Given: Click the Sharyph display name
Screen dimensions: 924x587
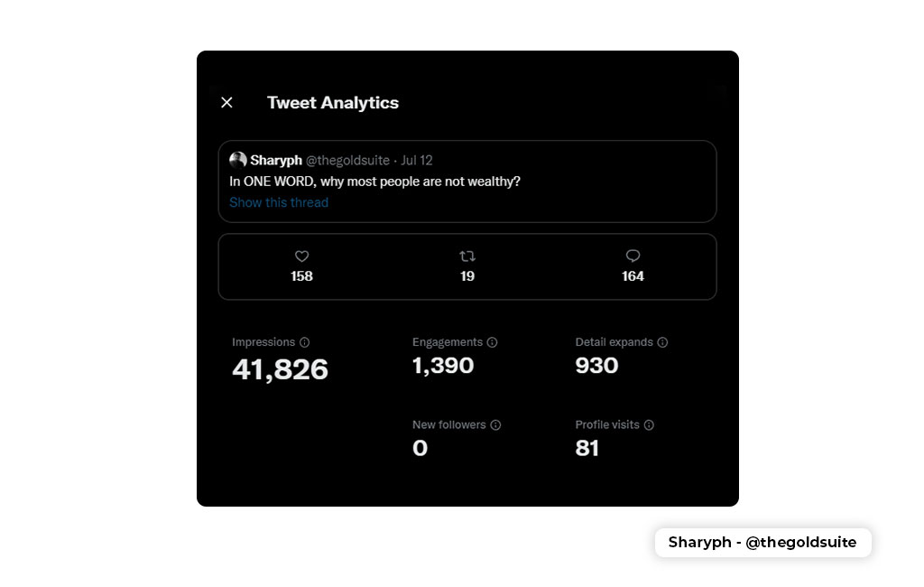Looking at the screenshot, I should [x=276, y=161].
